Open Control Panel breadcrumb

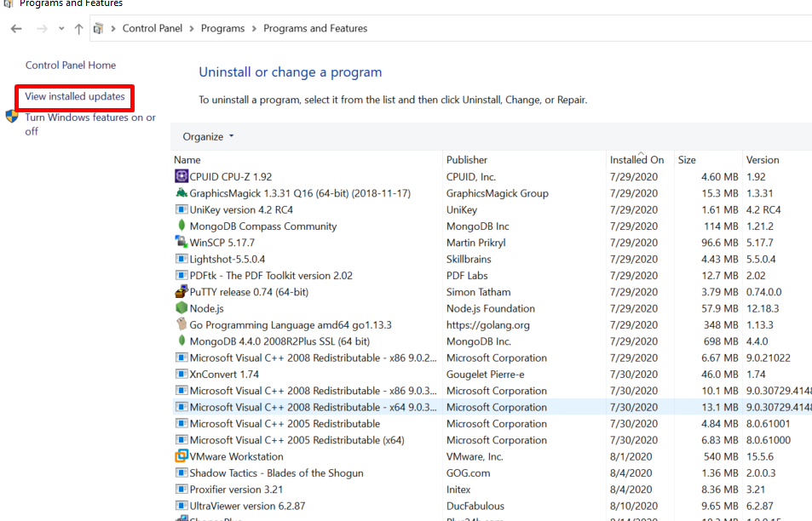coord(153,28)
